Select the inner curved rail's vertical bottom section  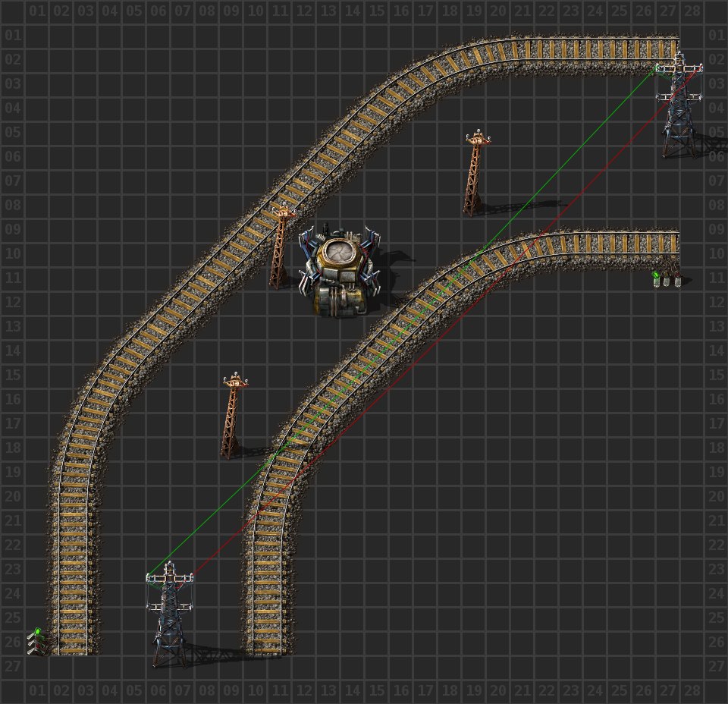266,595
